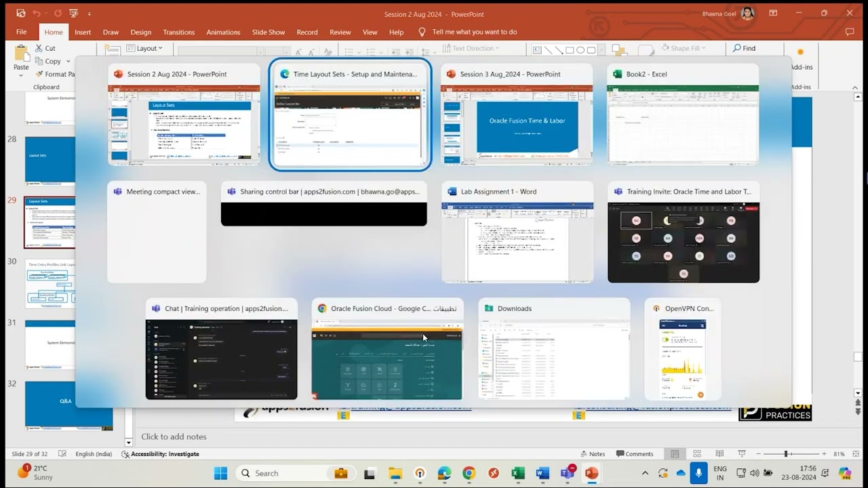
Task: Click the taskbar Search box
Action: (x=294, y=473)
